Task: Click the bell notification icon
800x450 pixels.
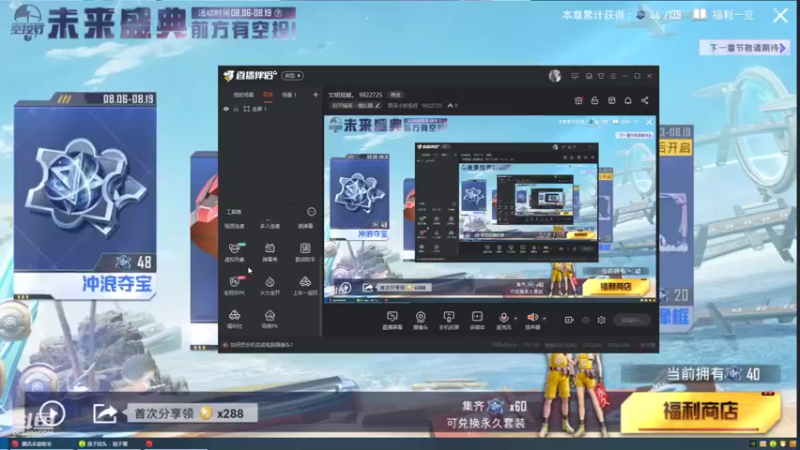Action: [x=628, y=101]
